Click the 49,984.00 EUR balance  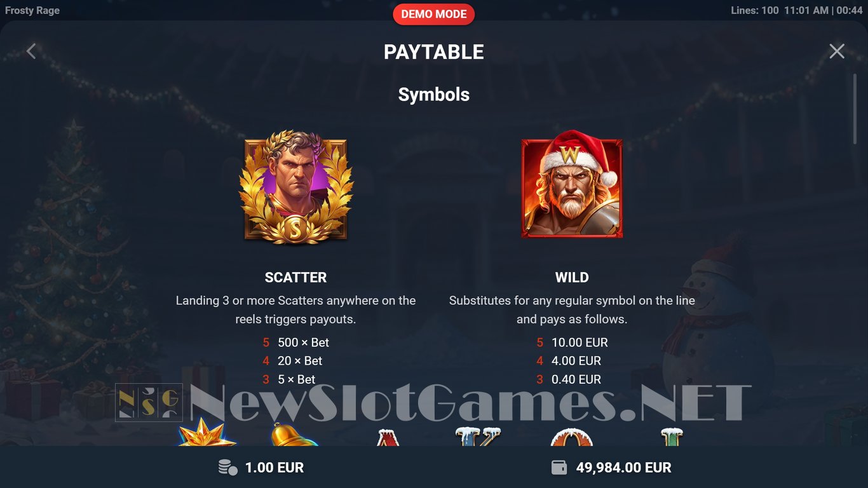click(x=623, y=468)
